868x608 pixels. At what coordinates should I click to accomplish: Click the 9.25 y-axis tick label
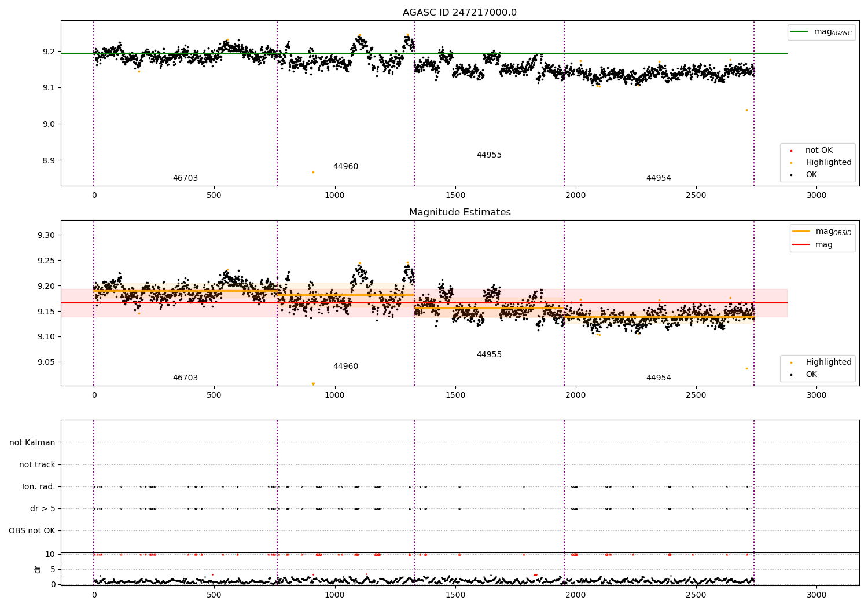pyautogui.click(x=47, y=261)
